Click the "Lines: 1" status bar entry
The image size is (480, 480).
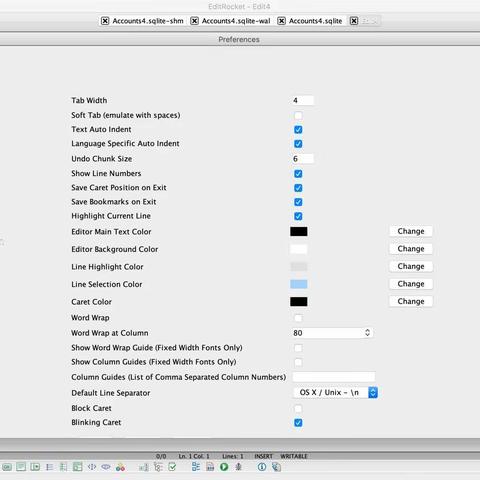[233, 456]
